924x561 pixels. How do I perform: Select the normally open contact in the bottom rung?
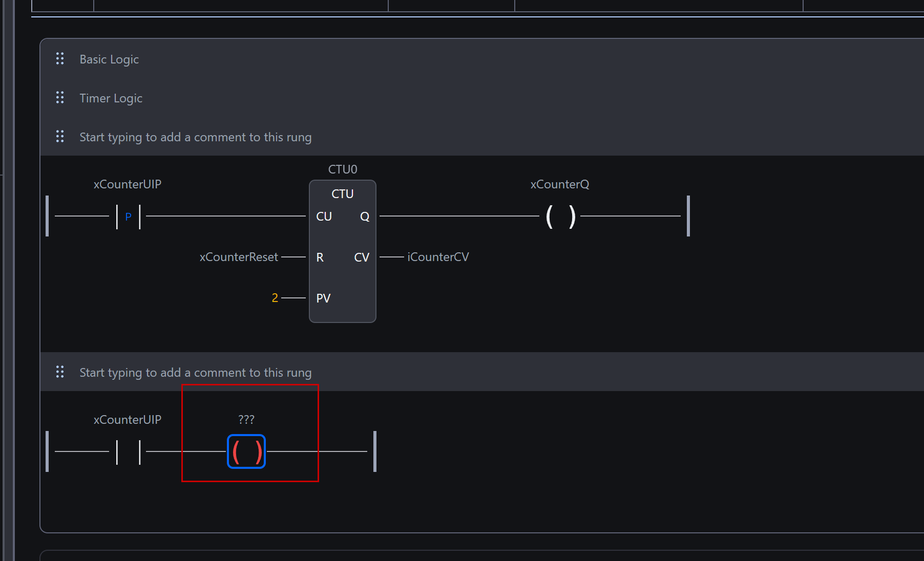(x=128, y=452)
